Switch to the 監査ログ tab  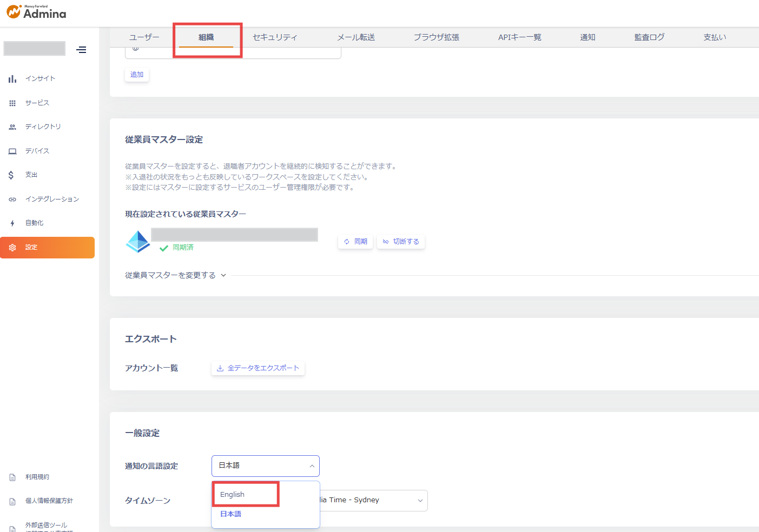[649, 37]
